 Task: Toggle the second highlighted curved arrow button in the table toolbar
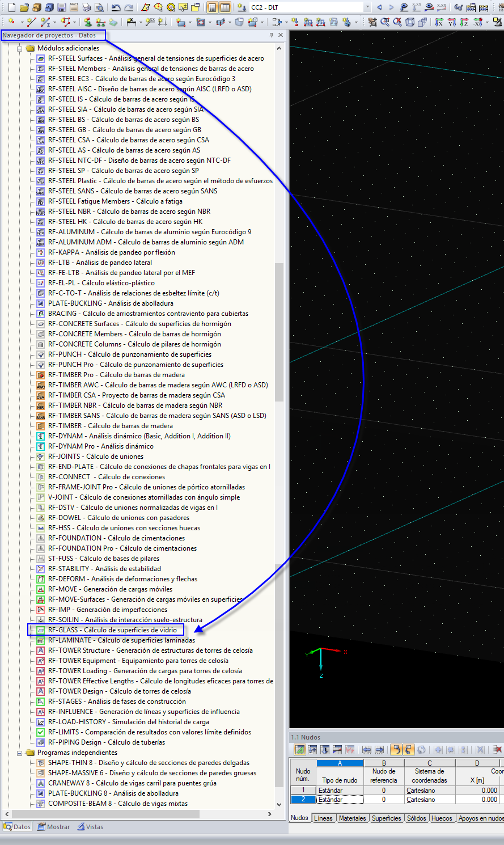(x=408, y=750)
